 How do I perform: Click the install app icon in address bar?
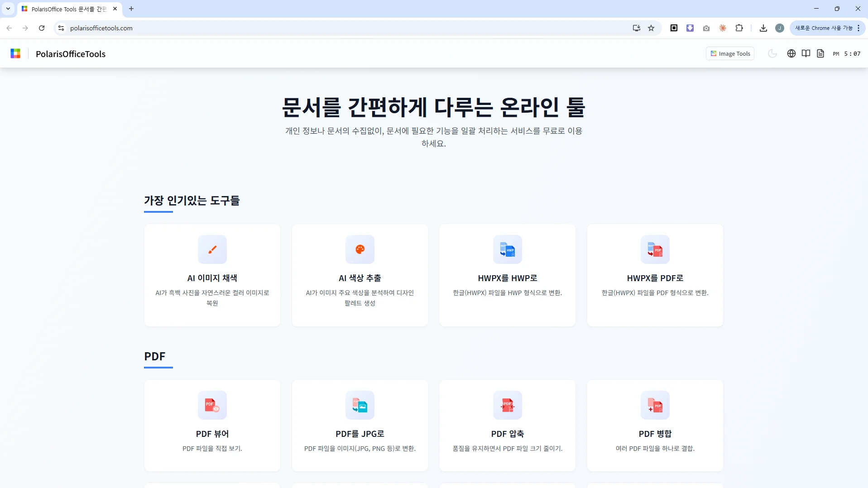[x=637, y=28]
